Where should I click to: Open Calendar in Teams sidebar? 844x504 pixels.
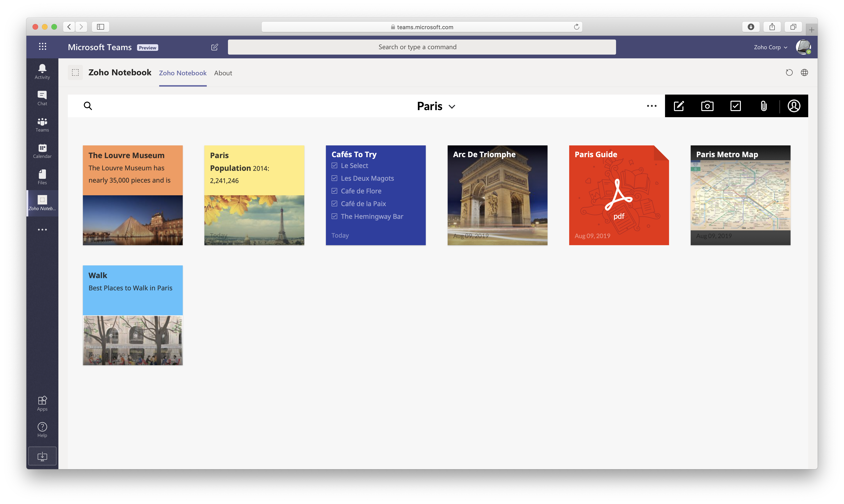(42, 151)
